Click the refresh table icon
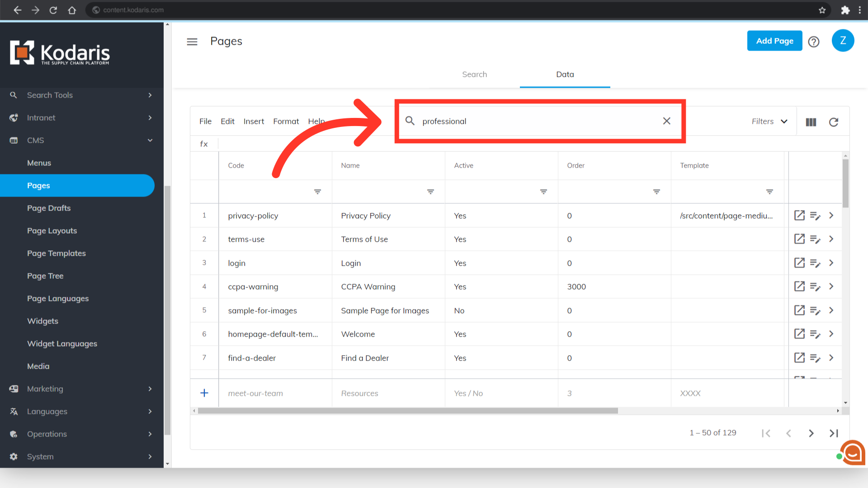The width and height of the screenshot is (868, 488). pyautogui.click(x=833, y=122)
